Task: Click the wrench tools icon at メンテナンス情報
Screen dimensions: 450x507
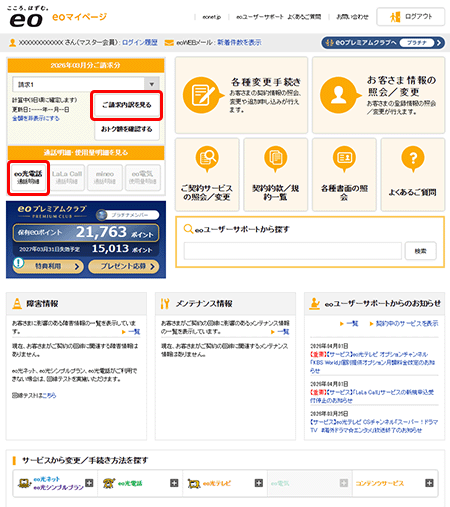Action: [x=165, y=304]
